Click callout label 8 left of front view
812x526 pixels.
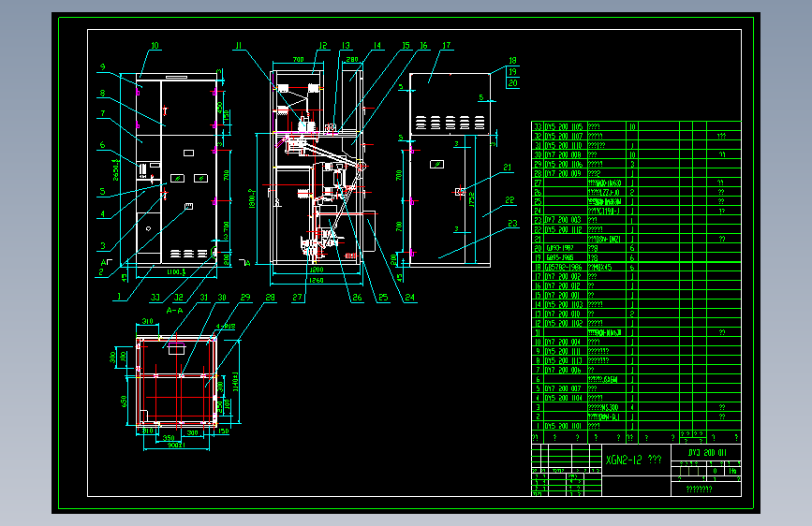tap(102, 94)
